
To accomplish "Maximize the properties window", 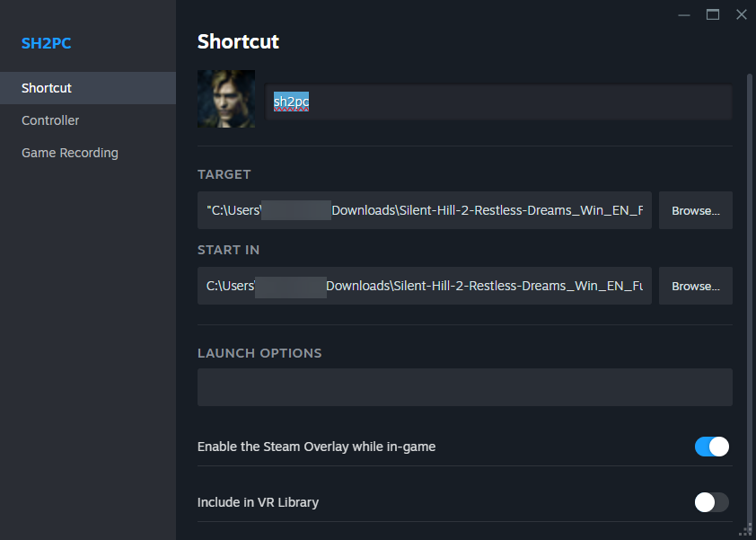I will (713, 14).
